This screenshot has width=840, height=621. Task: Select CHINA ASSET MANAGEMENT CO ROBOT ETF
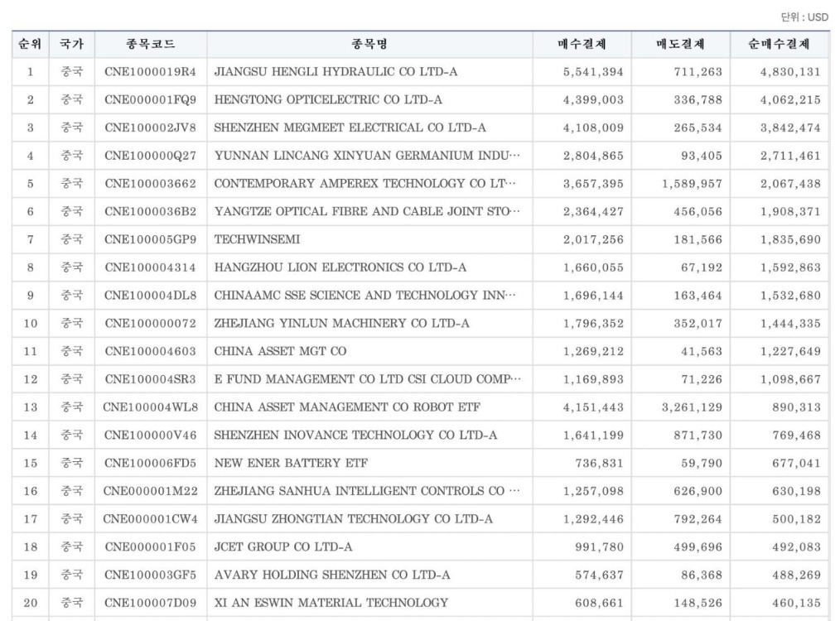pyautogui.click(x=347, y=407)
